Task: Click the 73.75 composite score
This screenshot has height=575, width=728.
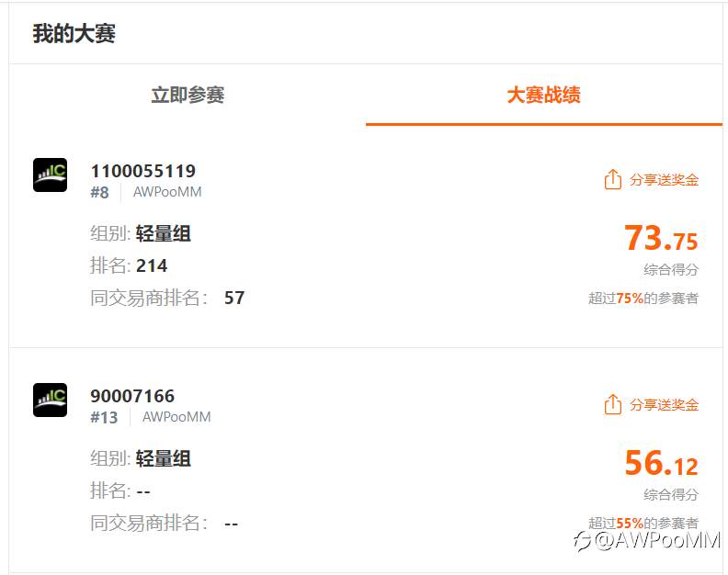Action: coord(661,239)
